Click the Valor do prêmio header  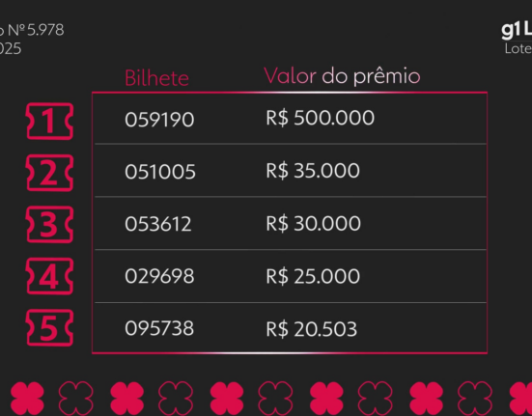click(342, 76)
